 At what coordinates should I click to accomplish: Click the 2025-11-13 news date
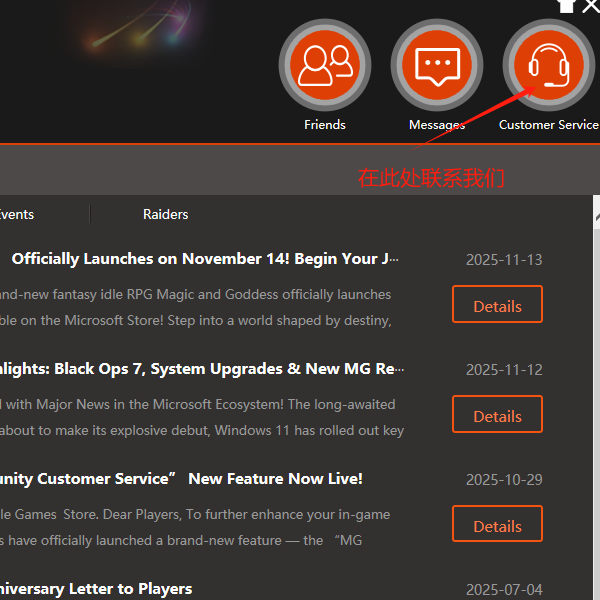504,260
